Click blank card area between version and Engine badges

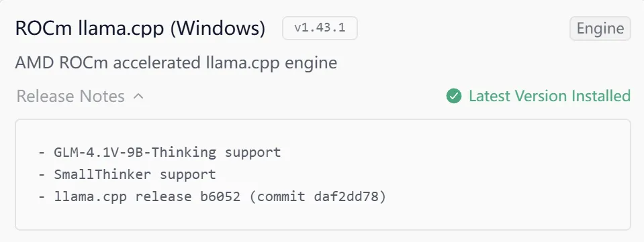(463, 28)
